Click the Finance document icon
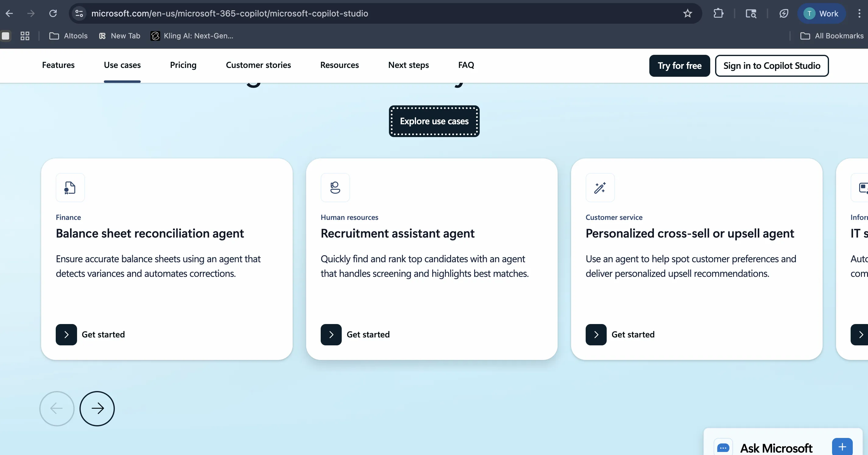The image size is (868, 455). [x=70, y=188]
